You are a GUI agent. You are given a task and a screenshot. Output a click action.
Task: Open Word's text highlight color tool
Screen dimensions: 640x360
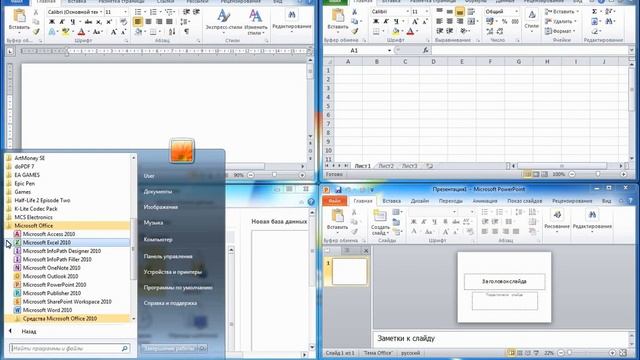[65, 31]
